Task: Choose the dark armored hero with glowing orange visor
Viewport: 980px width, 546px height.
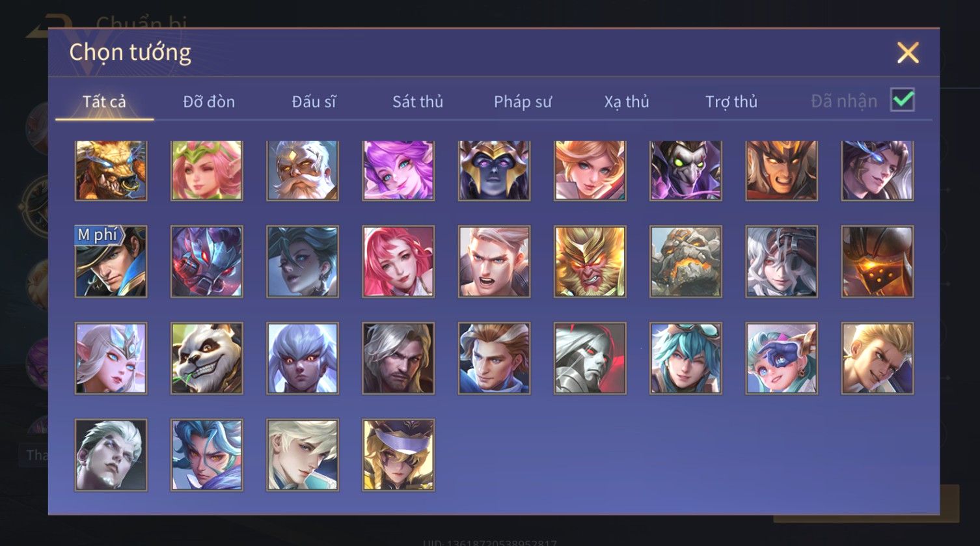Action: tap(877, 262)
